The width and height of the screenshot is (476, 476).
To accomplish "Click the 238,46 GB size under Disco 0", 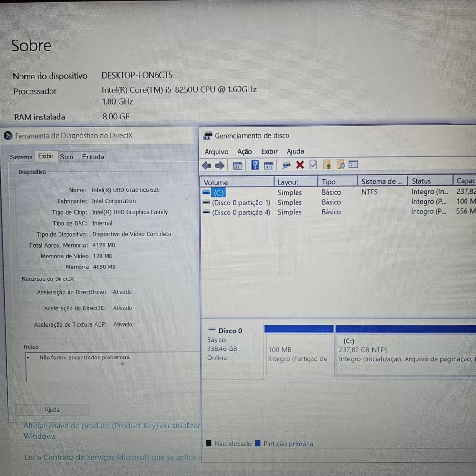I will coord(222,349).
